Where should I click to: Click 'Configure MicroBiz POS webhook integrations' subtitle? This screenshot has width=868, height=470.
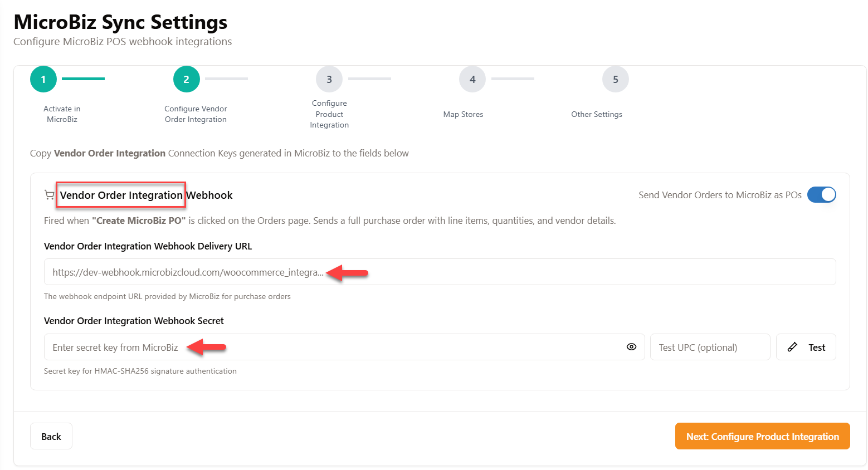click(123, 42)
